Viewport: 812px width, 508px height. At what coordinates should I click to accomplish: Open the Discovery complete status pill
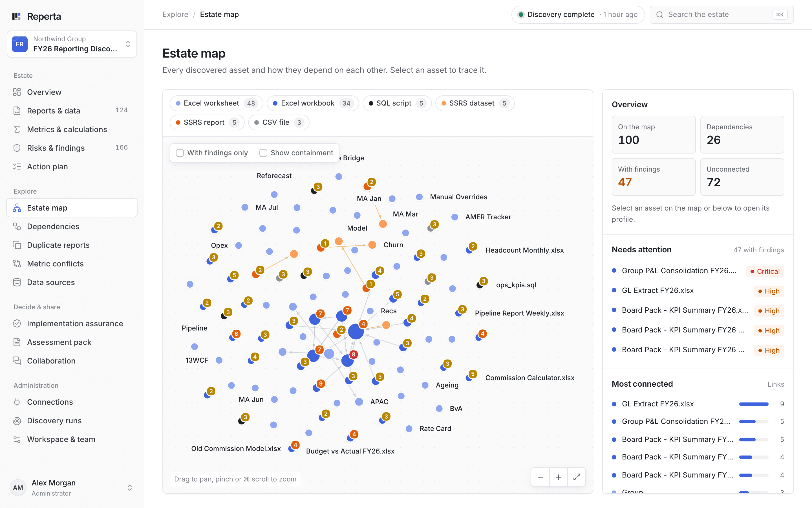click(578, 14)
